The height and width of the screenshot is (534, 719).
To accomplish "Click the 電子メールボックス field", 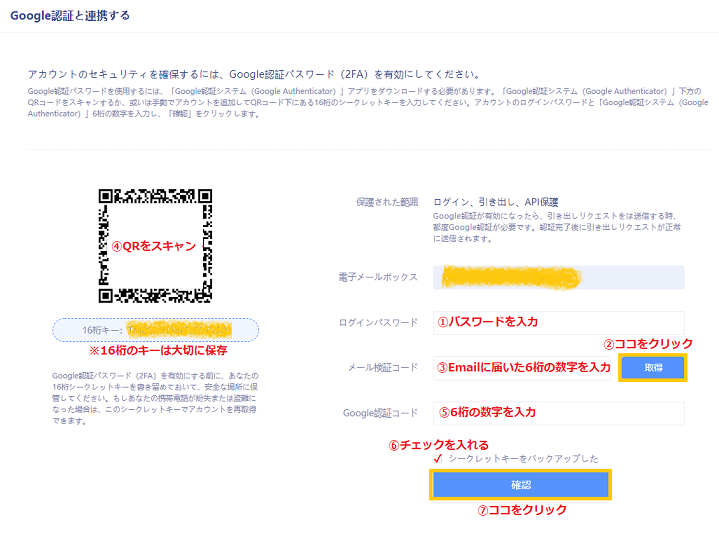I will pos(559,277).
